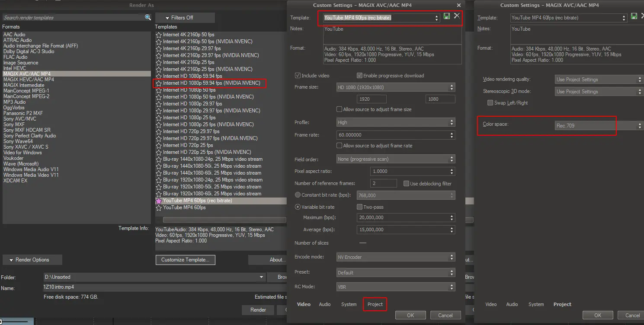The width and height of the screenshot is (644, 325).
Task: Select Constant bit rate radio button
Action: (298, 195)
